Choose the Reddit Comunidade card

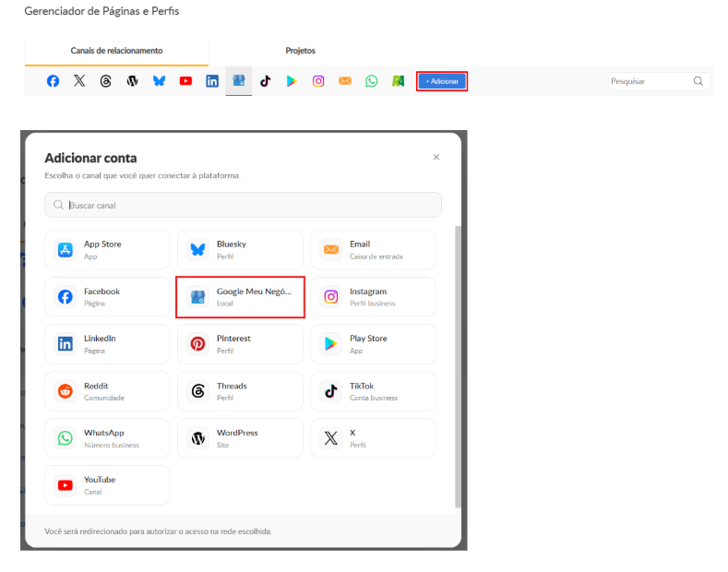click(107, 391)
